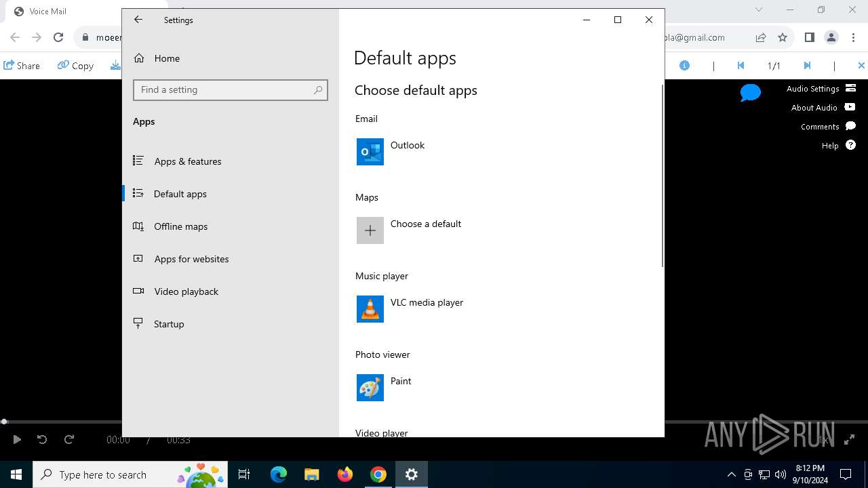Click the blue info icon in page toolbar
The width and height of the screenshot is (868, 488).
point(685,66)
